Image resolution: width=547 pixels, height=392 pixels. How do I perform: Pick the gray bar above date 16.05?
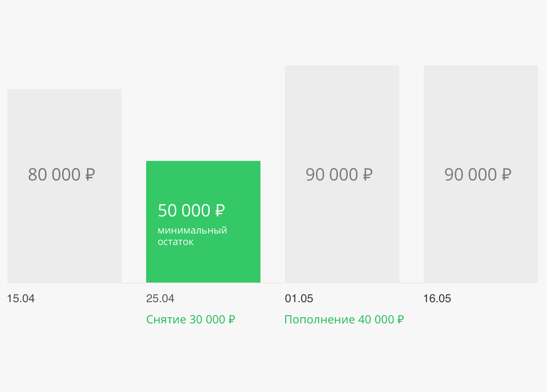click(x=481, y=174)
